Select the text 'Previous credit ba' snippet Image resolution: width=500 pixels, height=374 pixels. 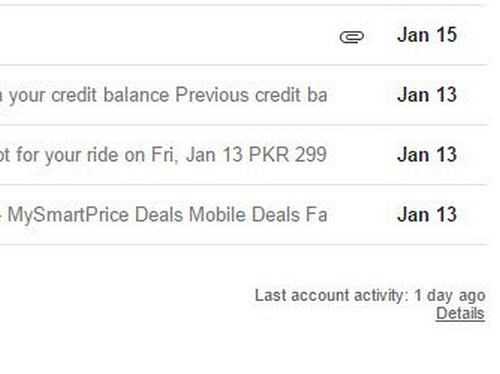[x=251, y=95]
